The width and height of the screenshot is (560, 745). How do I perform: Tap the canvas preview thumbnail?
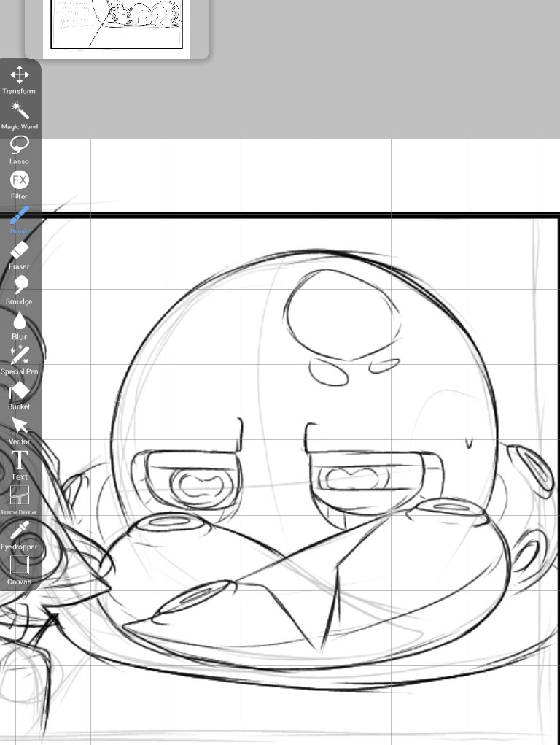(117, 28)
